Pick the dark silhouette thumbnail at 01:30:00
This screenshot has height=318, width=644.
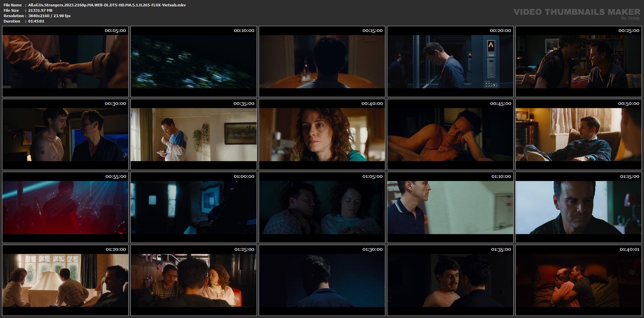[x=322, y=280]
